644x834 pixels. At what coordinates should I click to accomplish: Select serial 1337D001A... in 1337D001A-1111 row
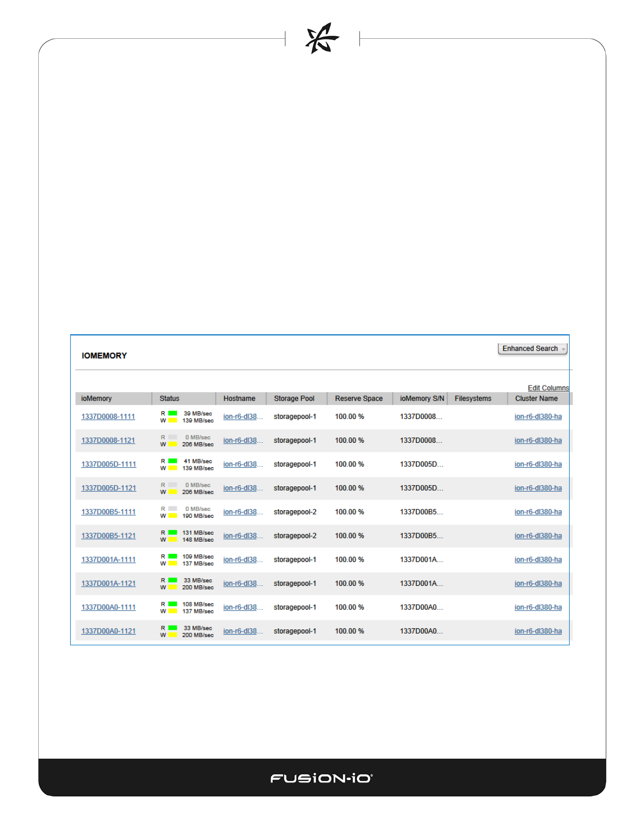click(421, 560)
